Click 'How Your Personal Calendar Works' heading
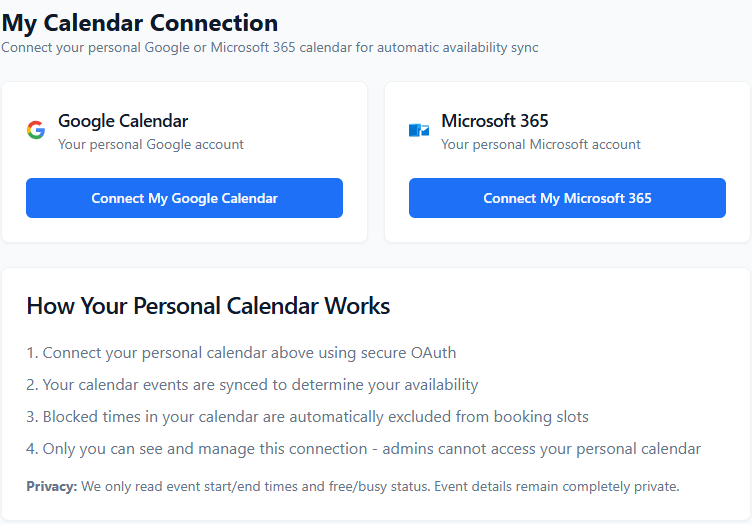This screenshot has height=524, width=752. (208, 306)
